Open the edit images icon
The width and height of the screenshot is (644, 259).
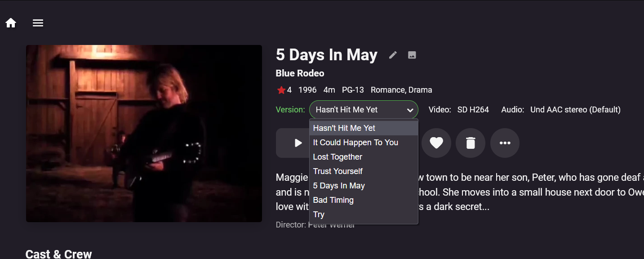pos(412,55)
